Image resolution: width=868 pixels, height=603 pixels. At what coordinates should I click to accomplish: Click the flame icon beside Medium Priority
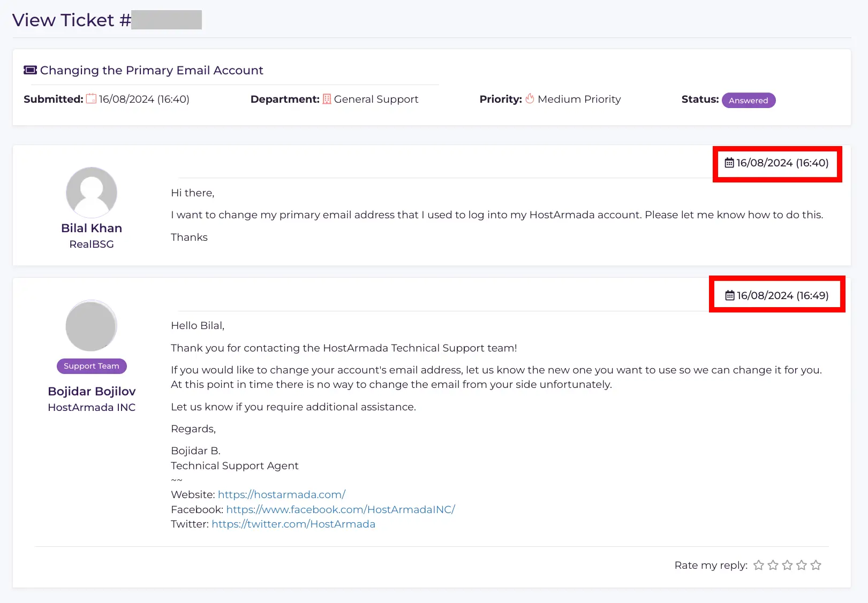coord(530,98)
